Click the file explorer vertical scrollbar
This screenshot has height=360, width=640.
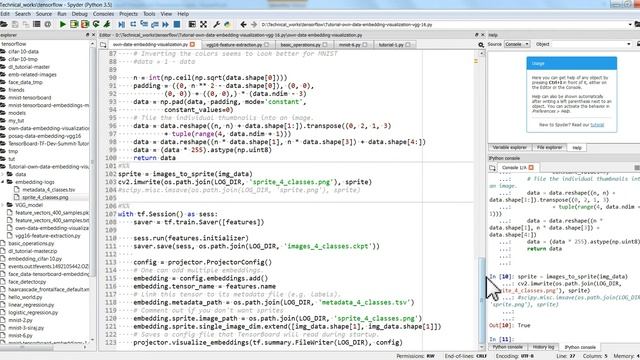pos(93,192)
